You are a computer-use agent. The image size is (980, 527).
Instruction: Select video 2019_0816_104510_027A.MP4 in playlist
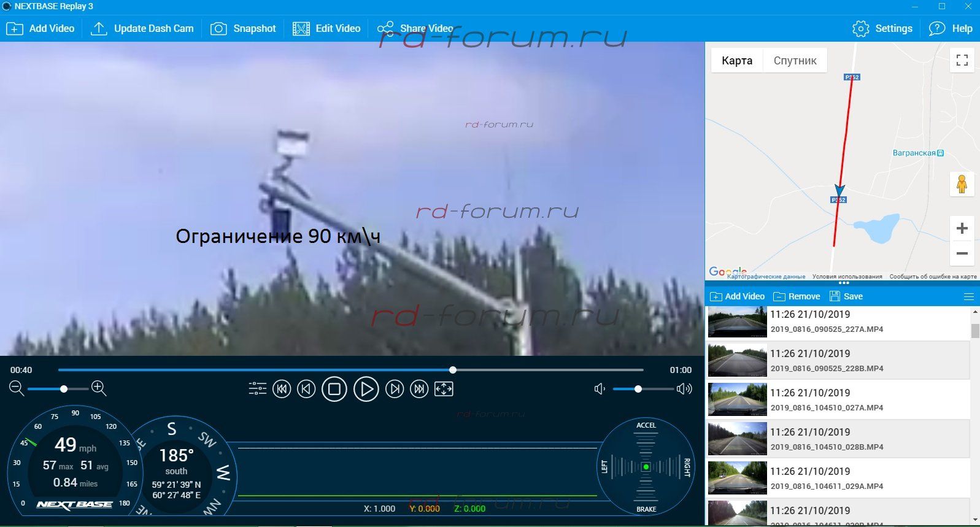pyautogui.click(x=838, y=400)
